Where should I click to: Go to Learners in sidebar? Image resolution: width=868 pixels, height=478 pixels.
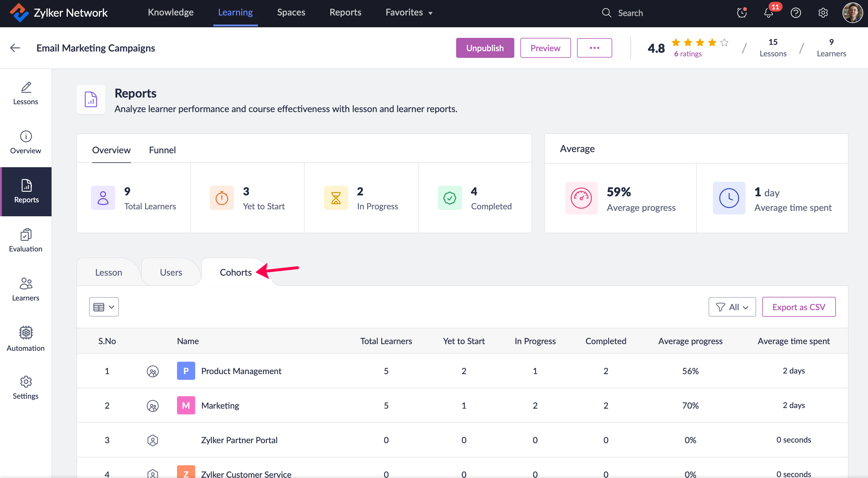[25, 289]
